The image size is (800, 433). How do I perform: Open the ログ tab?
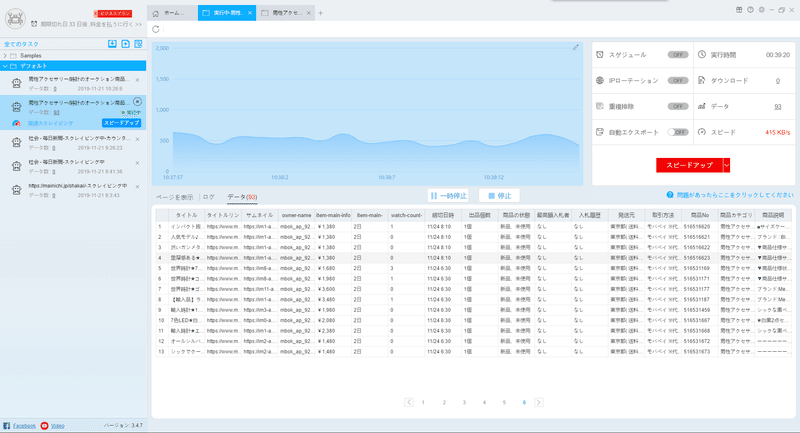209,197
